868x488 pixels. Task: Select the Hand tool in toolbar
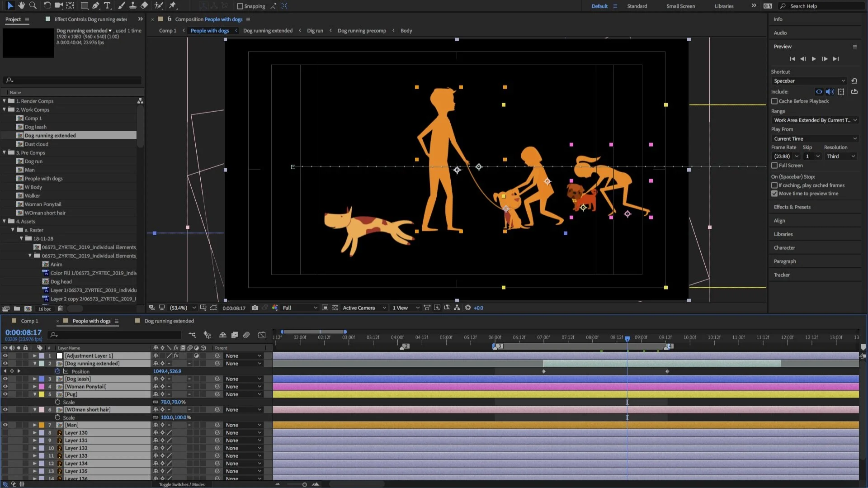coord(21,5)
